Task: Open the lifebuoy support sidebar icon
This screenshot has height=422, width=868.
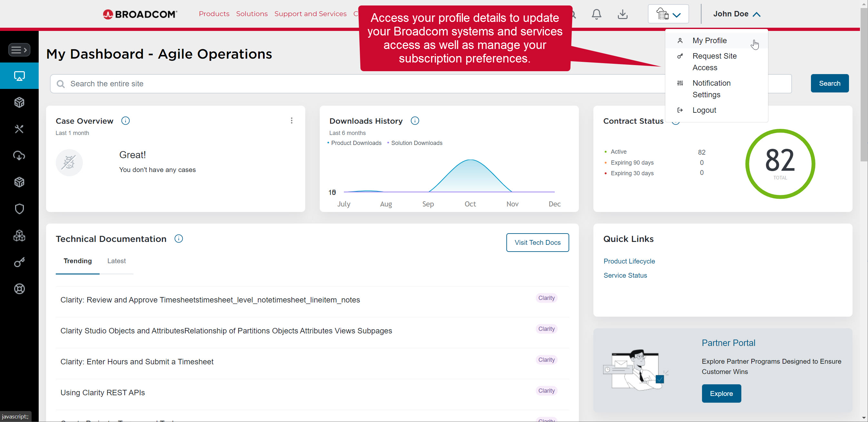Action: [19, 289]
